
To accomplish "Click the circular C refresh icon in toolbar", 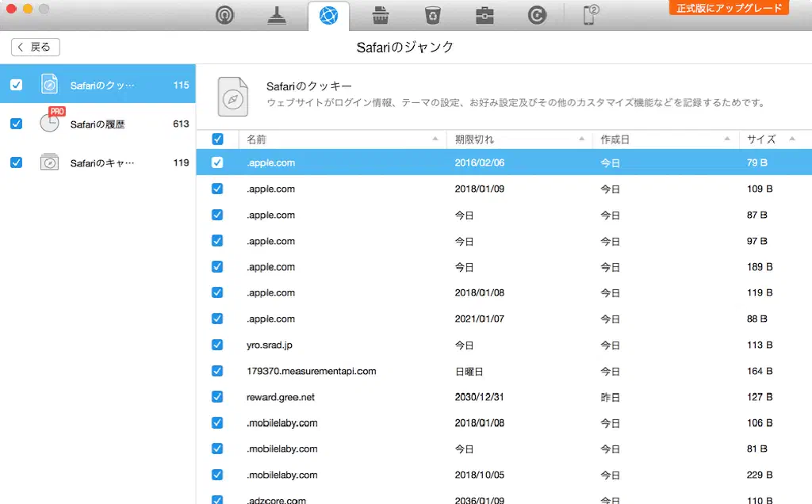I will tap(537, 16).
